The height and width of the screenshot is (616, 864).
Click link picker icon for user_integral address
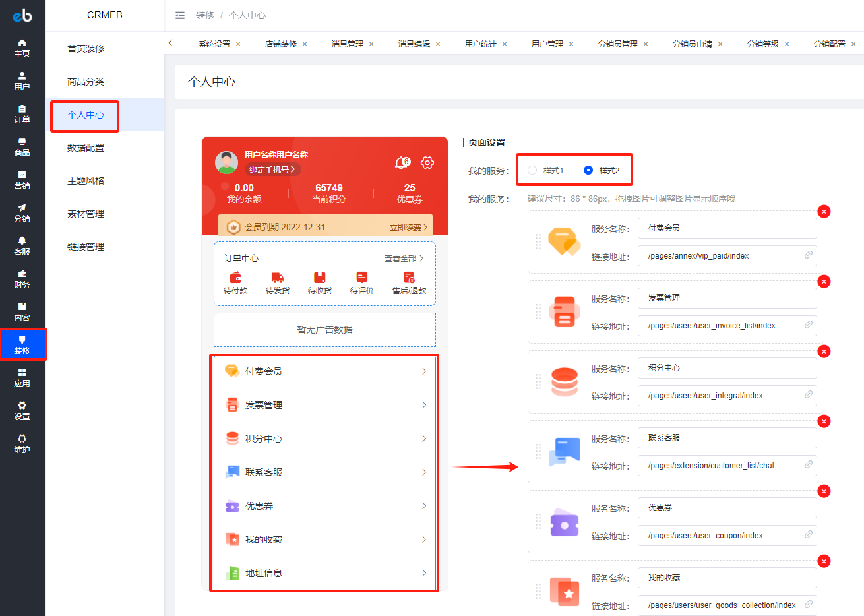click(x=808, y=395)
